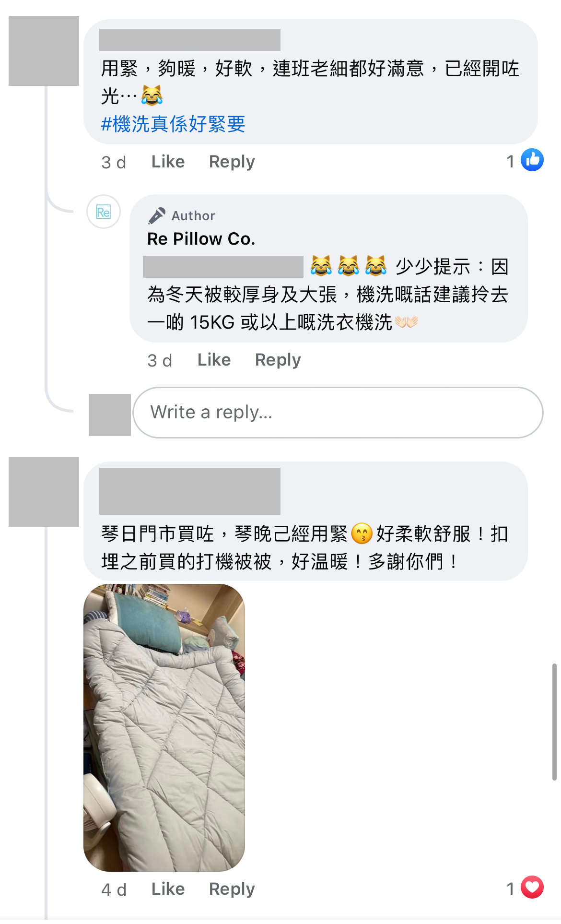Open the second commenter's profile picture
561x924 pixels.
[44, 492]
